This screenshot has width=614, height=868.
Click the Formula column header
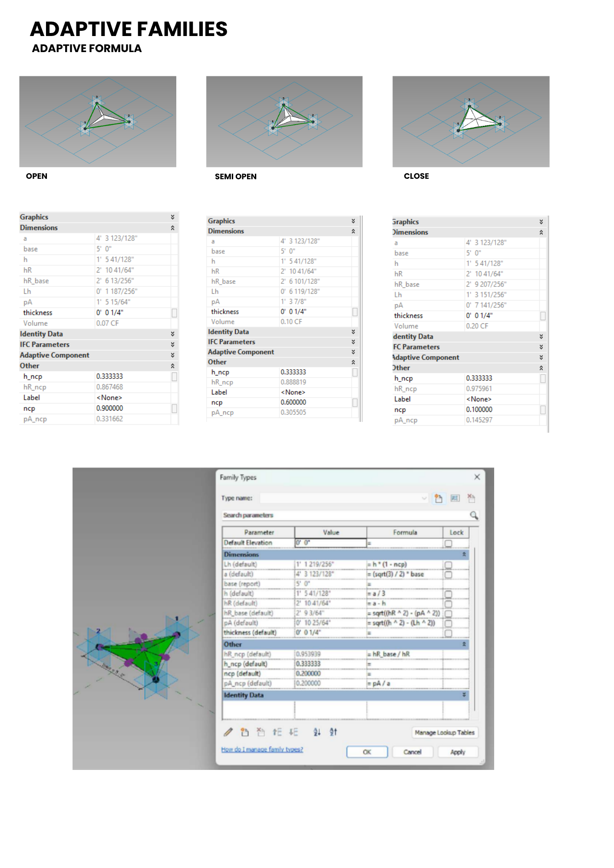point(405,533)
